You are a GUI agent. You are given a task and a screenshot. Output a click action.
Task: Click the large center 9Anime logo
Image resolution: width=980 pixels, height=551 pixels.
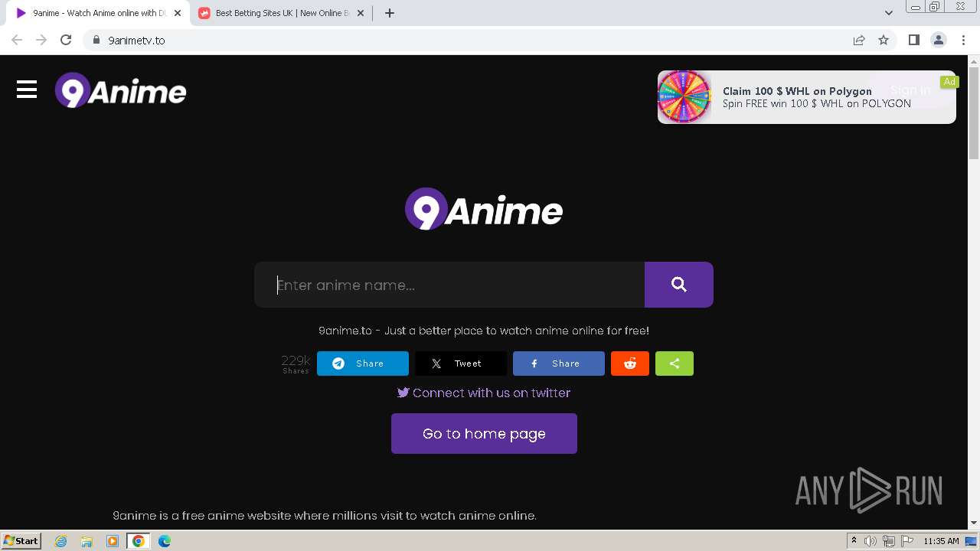click(484, 209)
